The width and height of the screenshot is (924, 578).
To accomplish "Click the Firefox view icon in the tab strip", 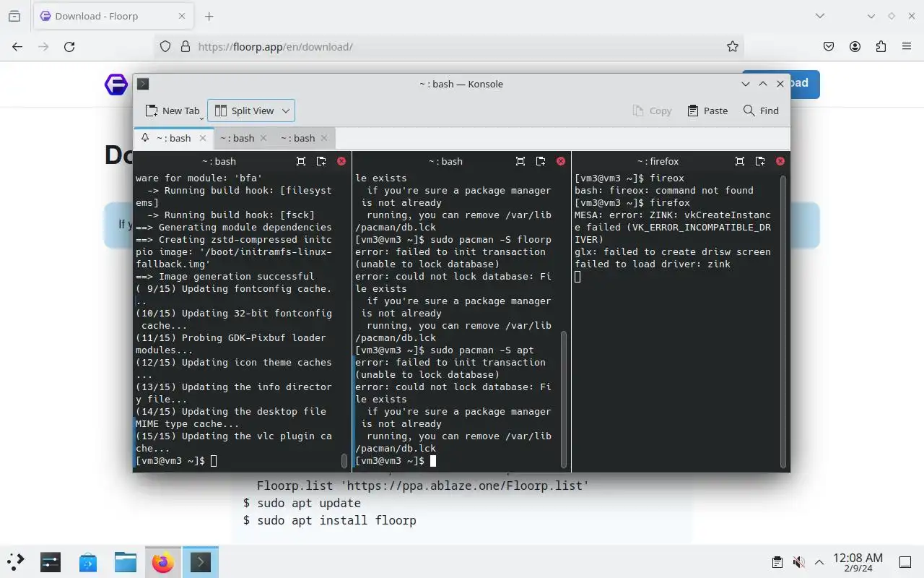I will tap(14, 16).
